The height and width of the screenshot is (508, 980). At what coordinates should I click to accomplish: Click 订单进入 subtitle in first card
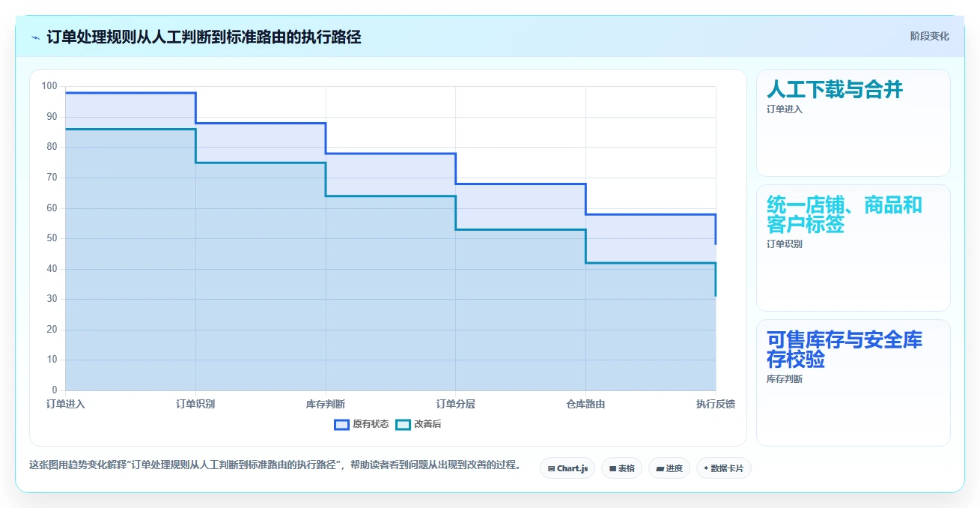pyautogui.click(x=784, y=109)
